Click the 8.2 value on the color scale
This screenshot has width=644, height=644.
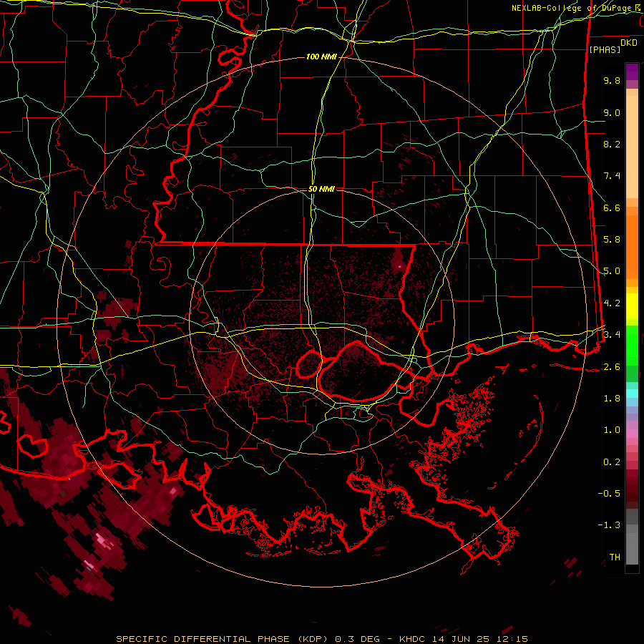612,144
